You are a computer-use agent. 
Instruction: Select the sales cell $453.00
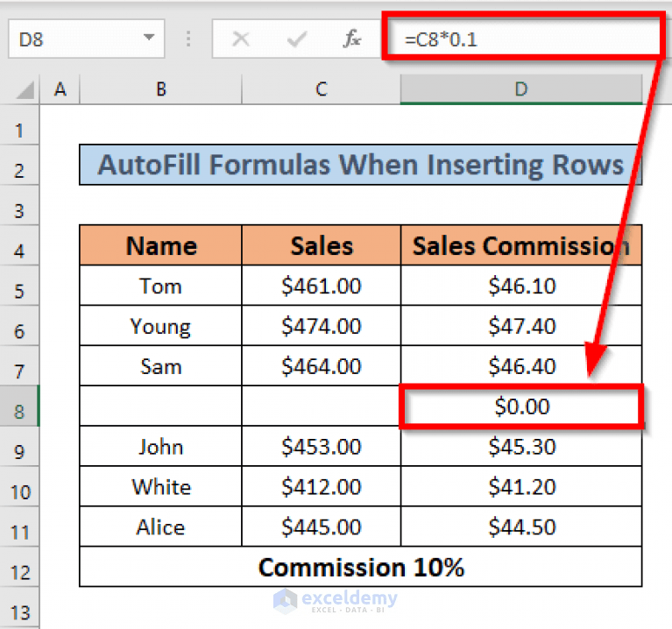coord(322,446)
